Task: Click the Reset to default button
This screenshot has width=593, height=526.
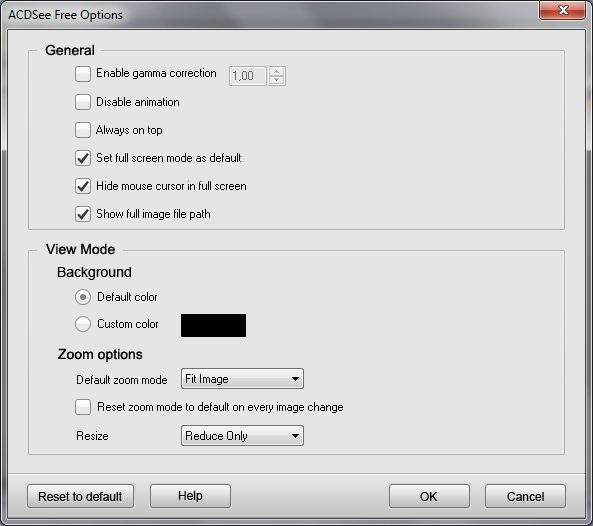Action: click(x=81, y=496)
